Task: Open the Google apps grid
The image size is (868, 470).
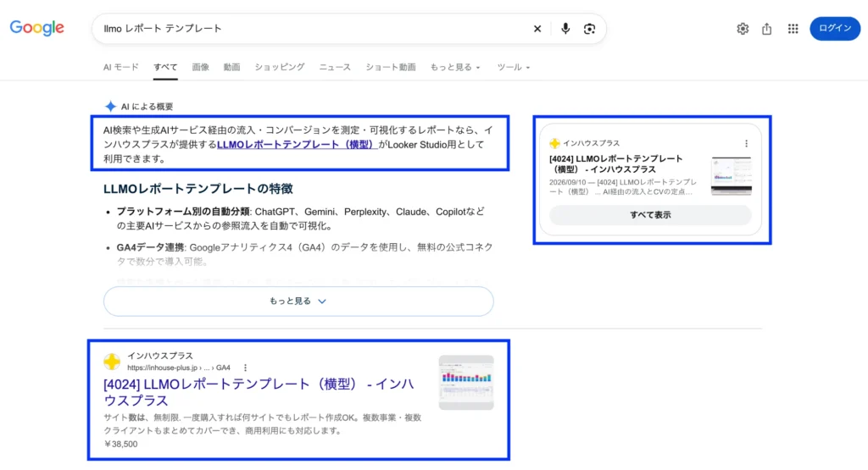Action: pyautogui.click(x=793, y=29)
